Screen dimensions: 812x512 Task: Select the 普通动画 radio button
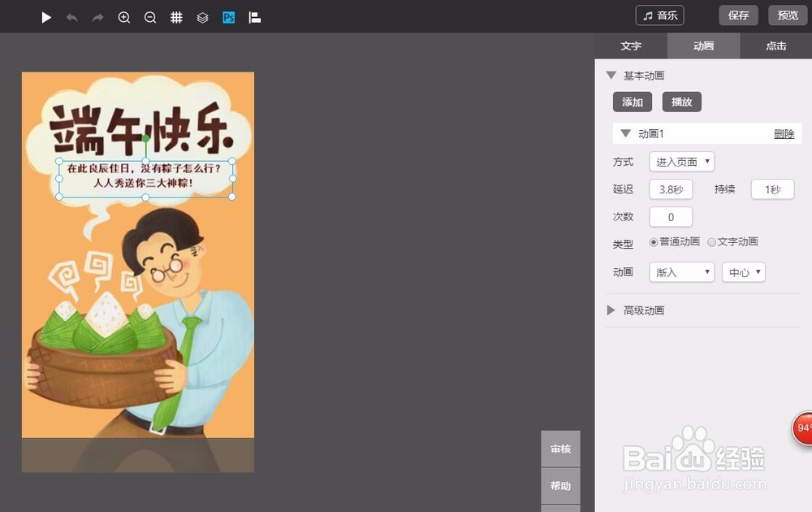click(654, 241)
